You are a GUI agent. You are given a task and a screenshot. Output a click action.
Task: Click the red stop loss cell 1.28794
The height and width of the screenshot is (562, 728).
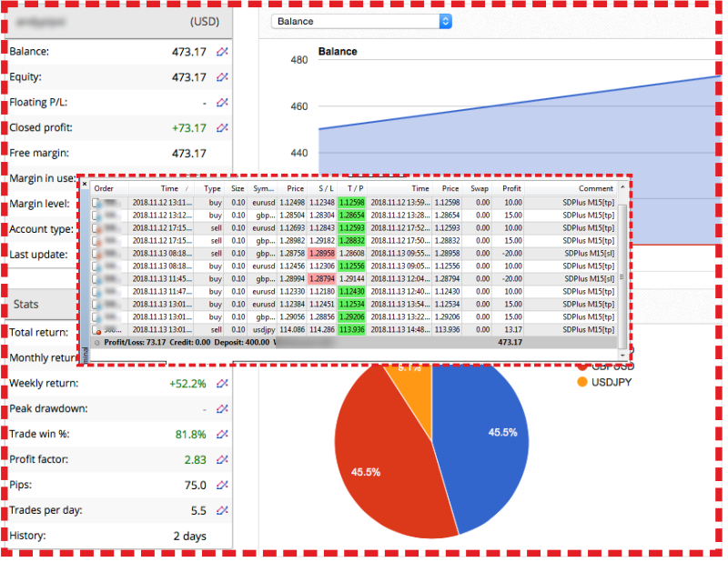pyautogui.click(x=322, y=279)
